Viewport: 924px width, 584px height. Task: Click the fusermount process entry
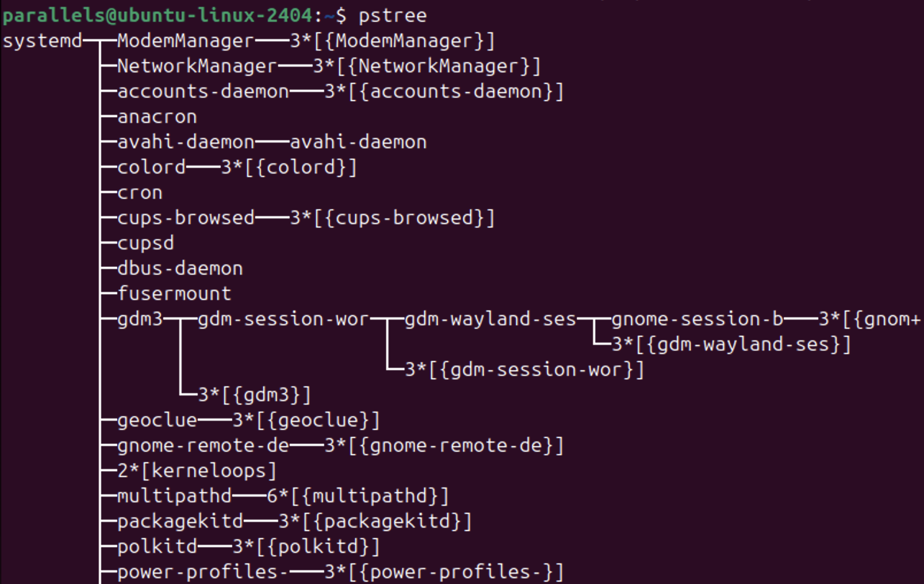(x=174, y=294)
